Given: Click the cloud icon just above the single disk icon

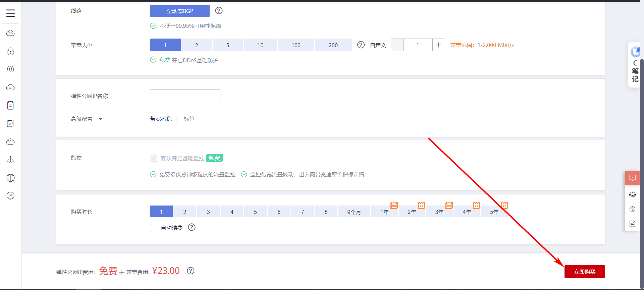Looking at the screenshot, I should click(10, 88).
